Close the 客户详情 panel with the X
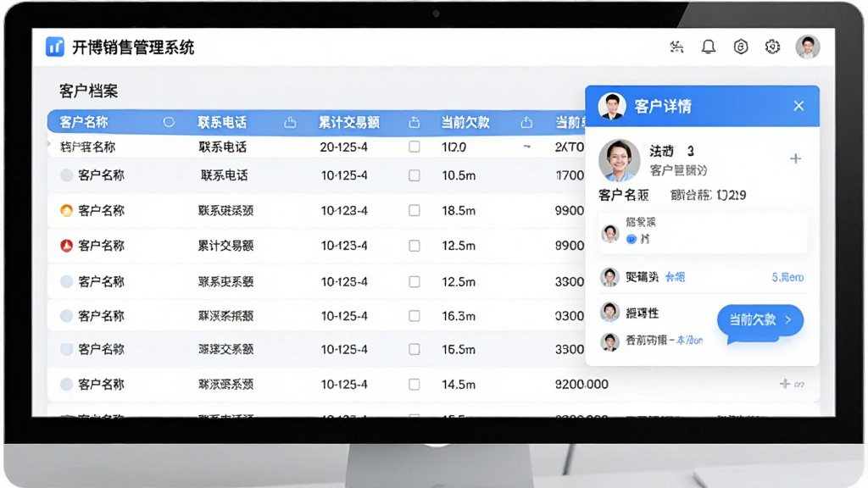This screenshot has height=488, width=868. [798, 106]
